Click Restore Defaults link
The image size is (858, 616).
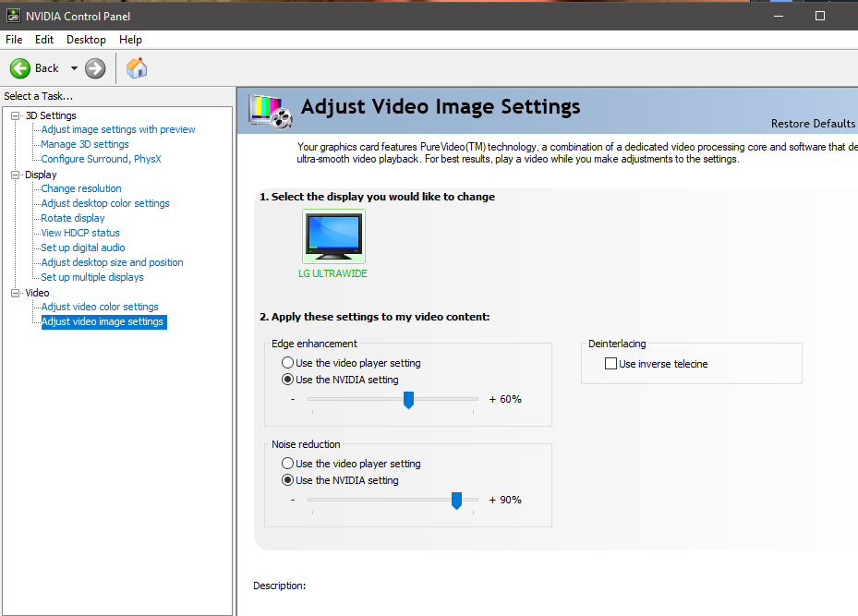pos(813,124)
